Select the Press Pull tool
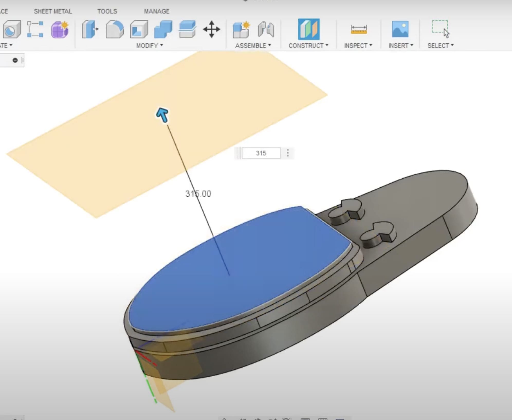The image size is (512, 420). click(x=90, y=29)
